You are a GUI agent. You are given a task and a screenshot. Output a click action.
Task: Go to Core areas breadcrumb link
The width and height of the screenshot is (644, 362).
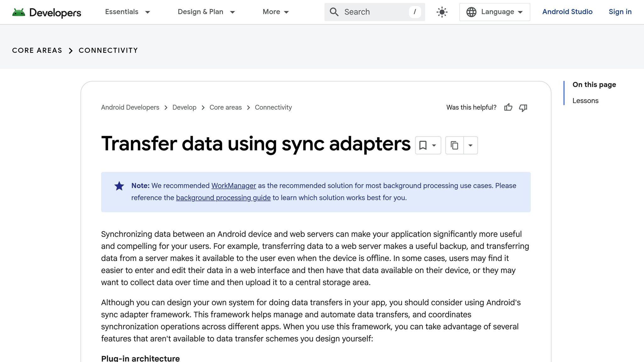coord(225,107)
